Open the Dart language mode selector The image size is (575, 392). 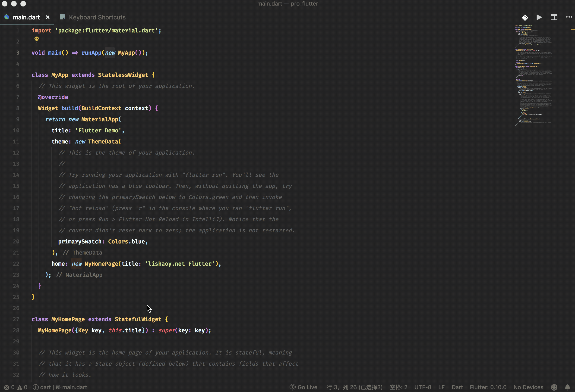pos(457,387)
